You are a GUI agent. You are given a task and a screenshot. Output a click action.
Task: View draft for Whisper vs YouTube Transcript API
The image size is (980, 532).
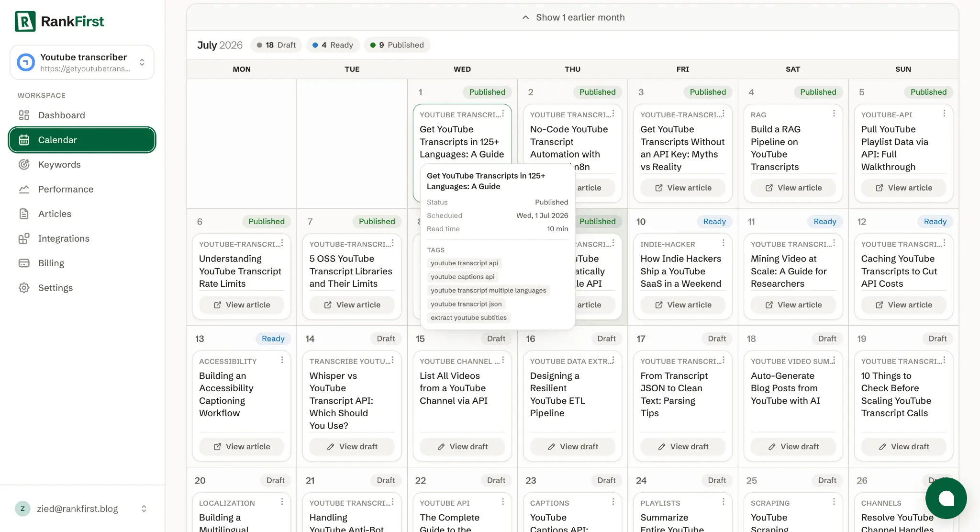tap(352, 446)
